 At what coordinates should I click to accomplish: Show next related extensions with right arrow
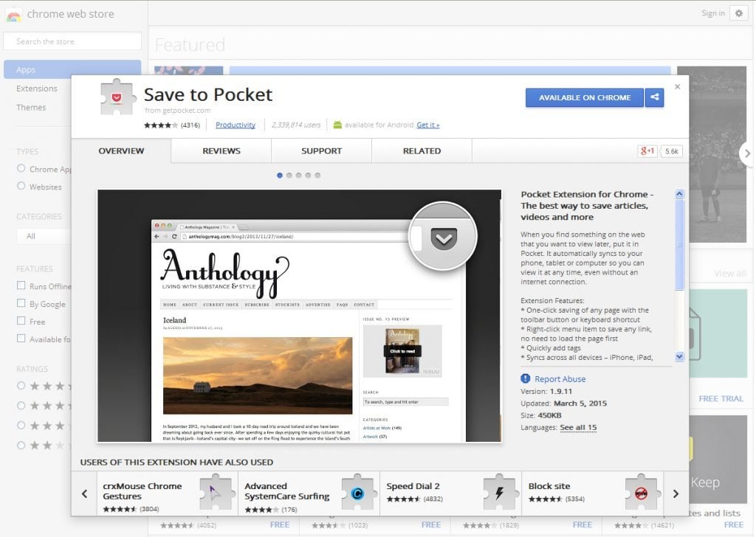(676, 493)
